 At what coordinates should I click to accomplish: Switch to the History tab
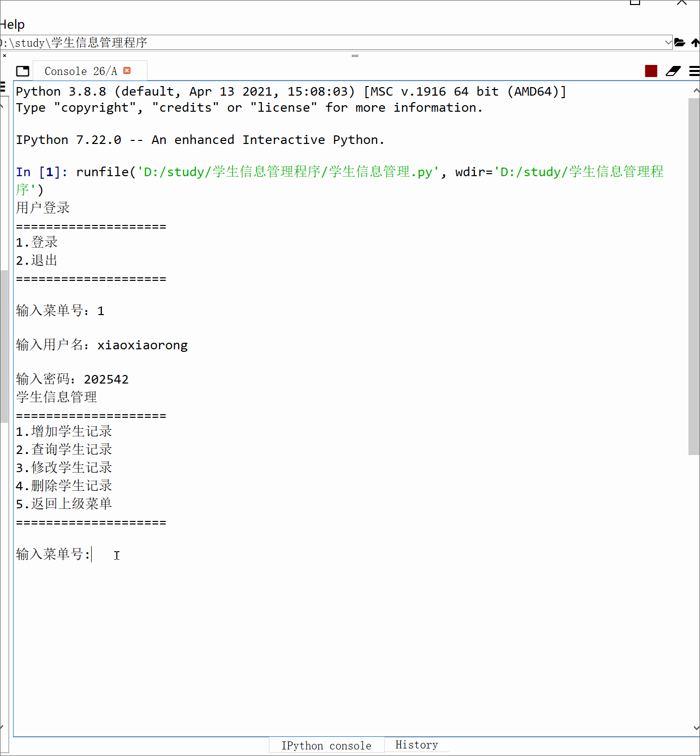[416, 745]
